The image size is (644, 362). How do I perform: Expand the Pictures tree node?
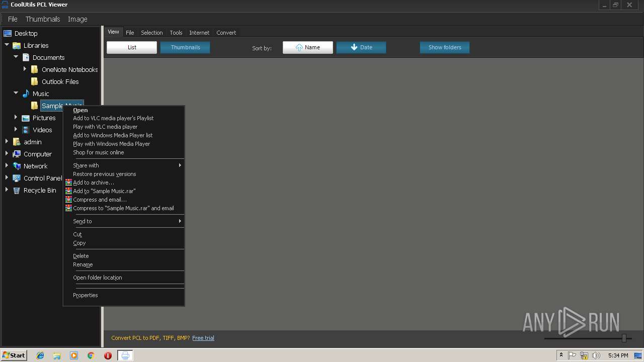(16, 117)
